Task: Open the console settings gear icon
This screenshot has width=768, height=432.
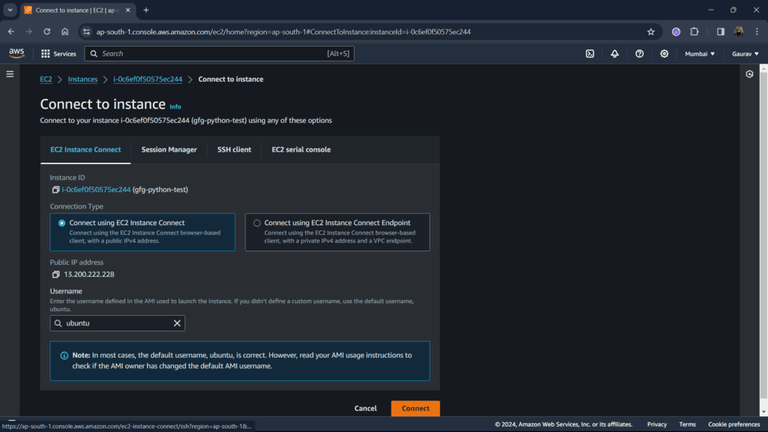Action: (x=664, y=54)
